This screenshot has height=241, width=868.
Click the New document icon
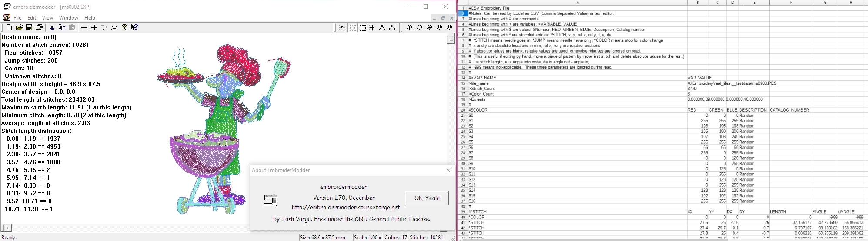coord(9,27)
